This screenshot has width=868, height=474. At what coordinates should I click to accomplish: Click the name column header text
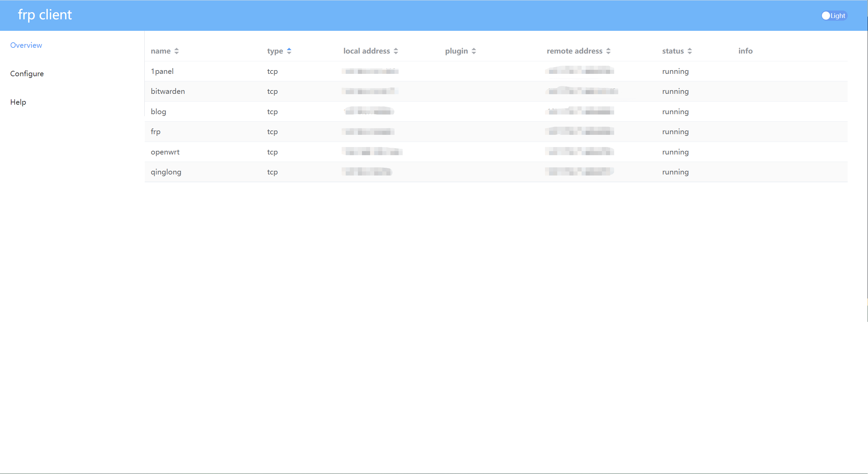click(x=161, y=51)
